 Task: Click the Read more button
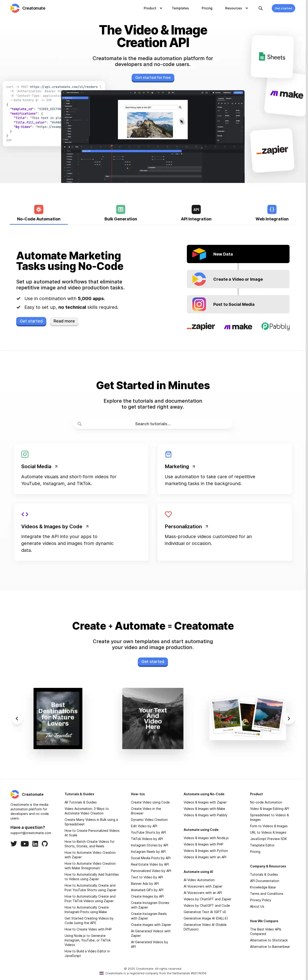click(64, 321)
